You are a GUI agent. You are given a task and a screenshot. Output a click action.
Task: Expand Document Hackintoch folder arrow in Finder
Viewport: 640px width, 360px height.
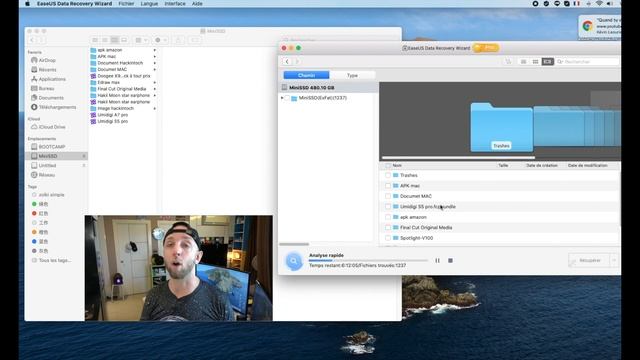[155, 63]
